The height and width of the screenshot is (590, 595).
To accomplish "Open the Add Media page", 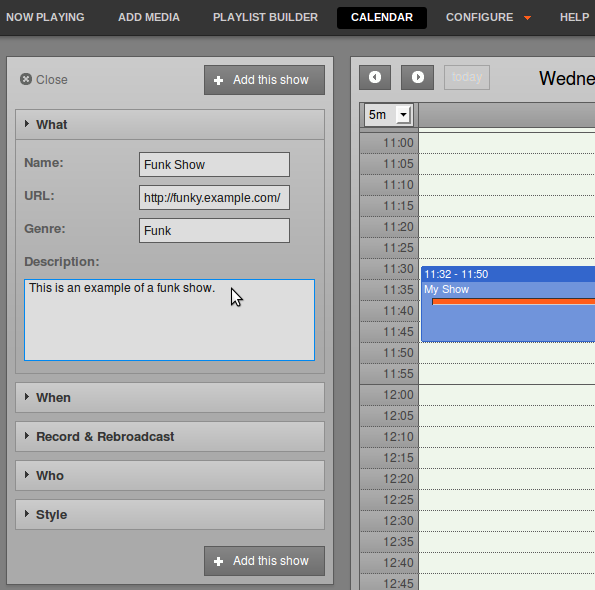I will [149, 17].
